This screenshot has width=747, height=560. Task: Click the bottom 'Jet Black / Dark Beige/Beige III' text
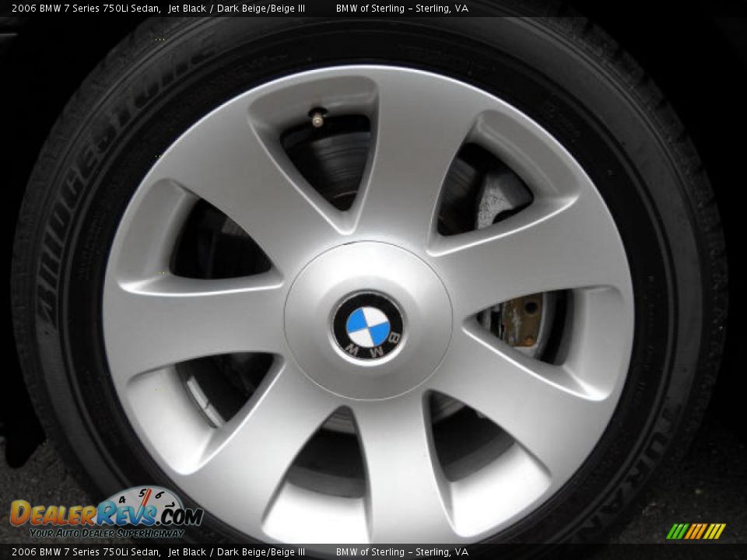click(x=237, y=552)
